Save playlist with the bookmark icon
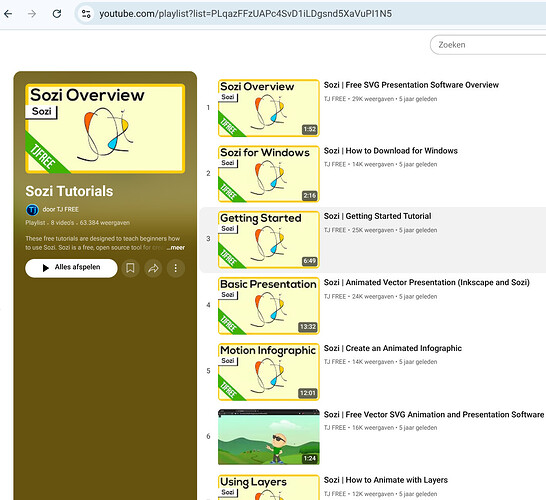The width and height of the screenshot is (546, 500). click(130, 268)
